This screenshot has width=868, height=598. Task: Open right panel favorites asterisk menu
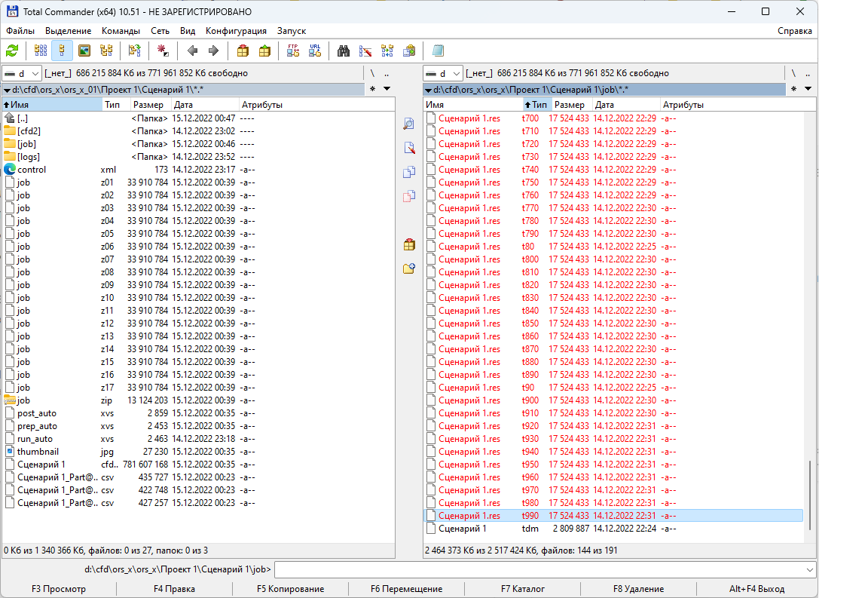(x=793, y=89)
